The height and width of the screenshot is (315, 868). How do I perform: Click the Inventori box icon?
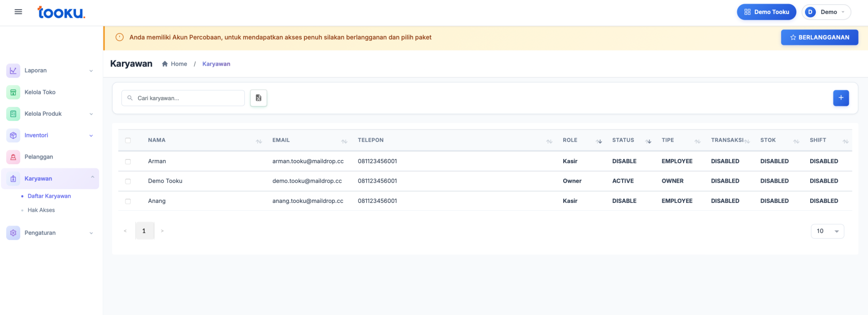[13, 135]
